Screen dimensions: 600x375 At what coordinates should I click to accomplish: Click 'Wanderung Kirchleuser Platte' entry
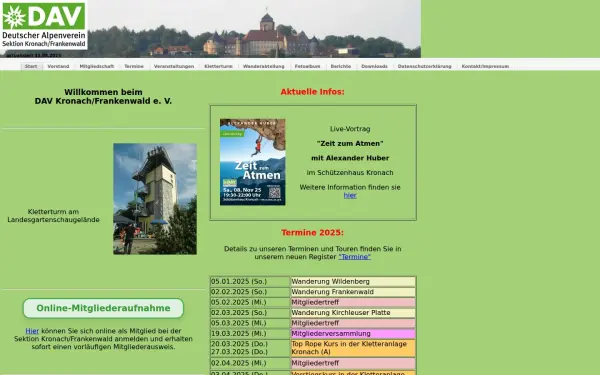tap(353, 313)
